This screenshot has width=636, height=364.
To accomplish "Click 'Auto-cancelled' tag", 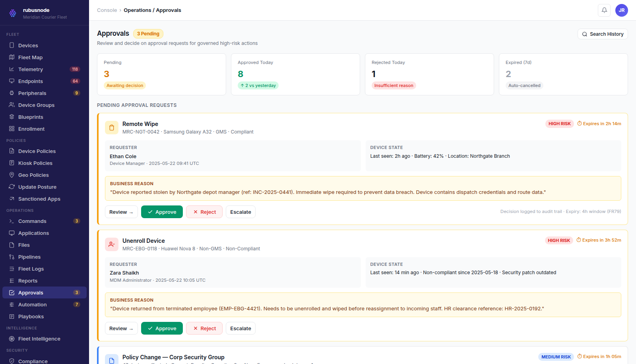I will (524, 85).
